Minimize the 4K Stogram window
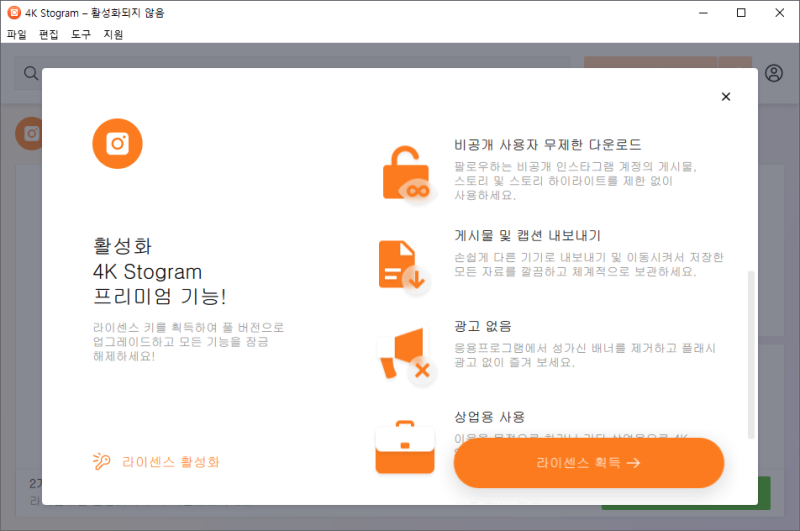 click(703, 13)
